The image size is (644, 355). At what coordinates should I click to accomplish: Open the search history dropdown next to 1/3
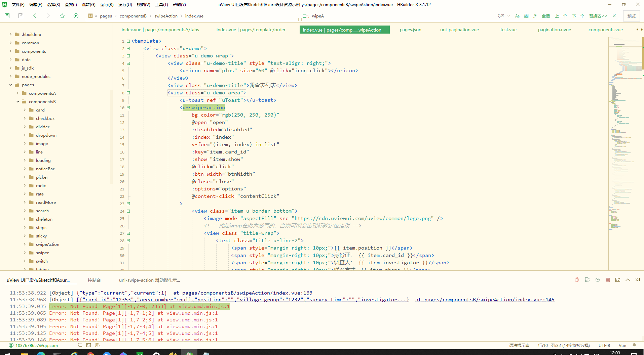(508, 16)
